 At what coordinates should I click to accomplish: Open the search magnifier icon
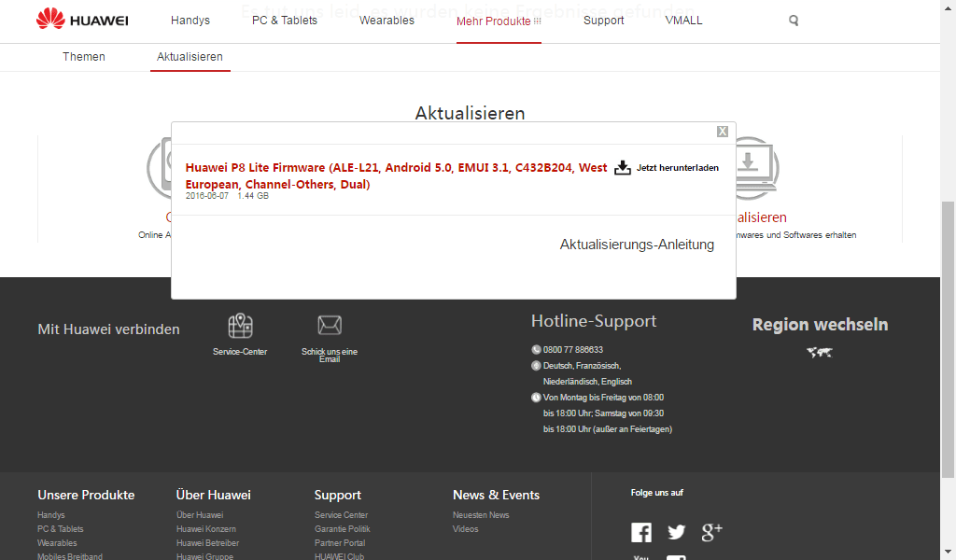[794, 21]
